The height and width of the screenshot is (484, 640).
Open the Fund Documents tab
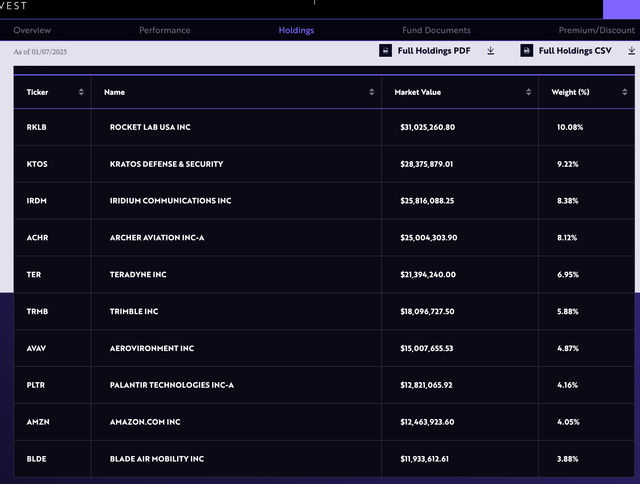(x=436, y=30)
